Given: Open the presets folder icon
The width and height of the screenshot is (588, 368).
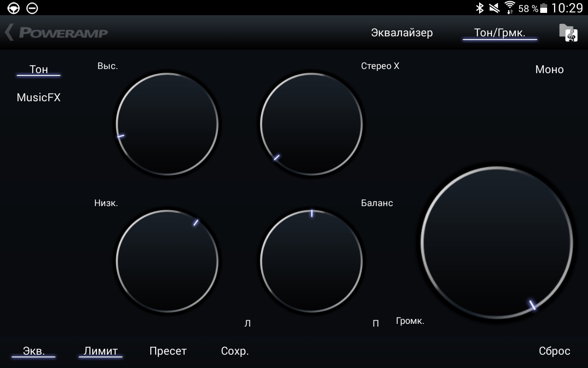Looking at the screenshot, I should [x=568, y=33].
